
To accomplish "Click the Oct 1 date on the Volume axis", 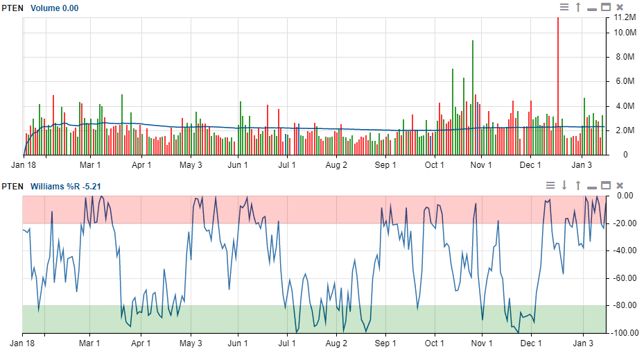I will click(x=435, y=165).
